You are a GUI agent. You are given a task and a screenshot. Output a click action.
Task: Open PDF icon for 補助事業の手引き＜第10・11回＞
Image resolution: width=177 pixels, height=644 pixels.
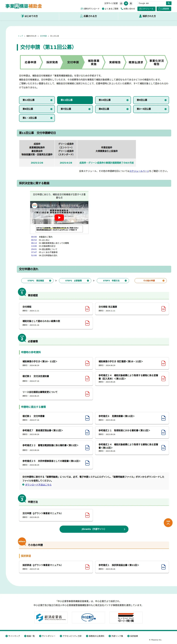click(x=87, y=363)
